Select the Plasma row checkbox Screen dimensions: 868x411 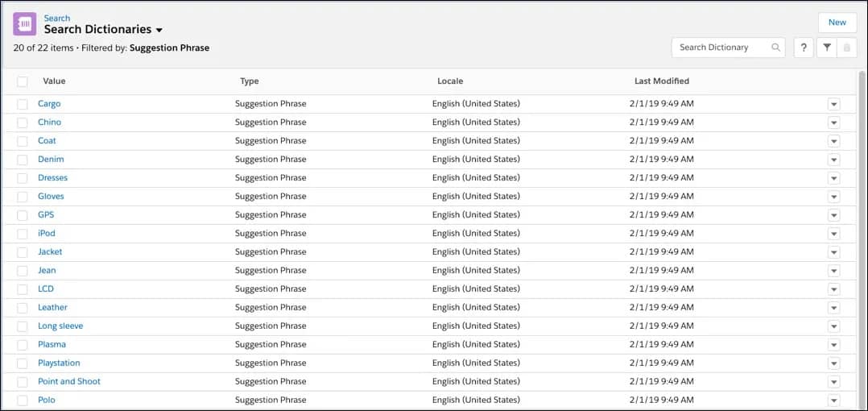[23, 345]
